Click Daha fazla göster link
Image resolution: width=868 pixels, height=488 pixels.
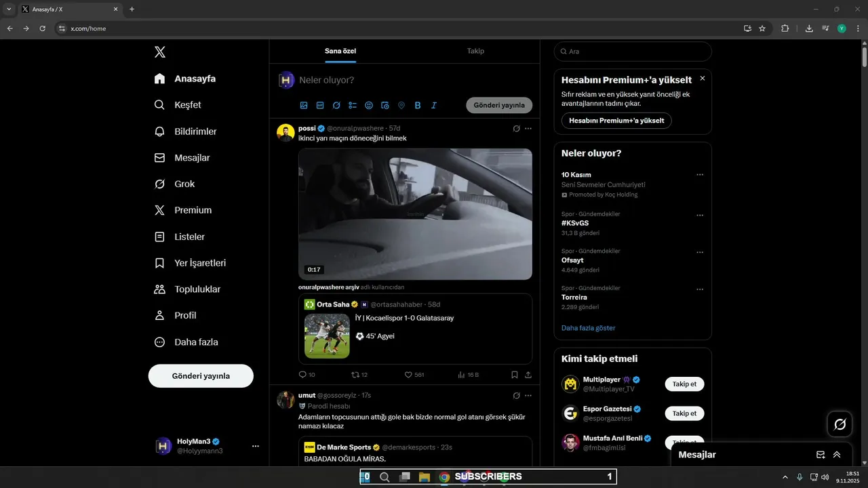588,328
